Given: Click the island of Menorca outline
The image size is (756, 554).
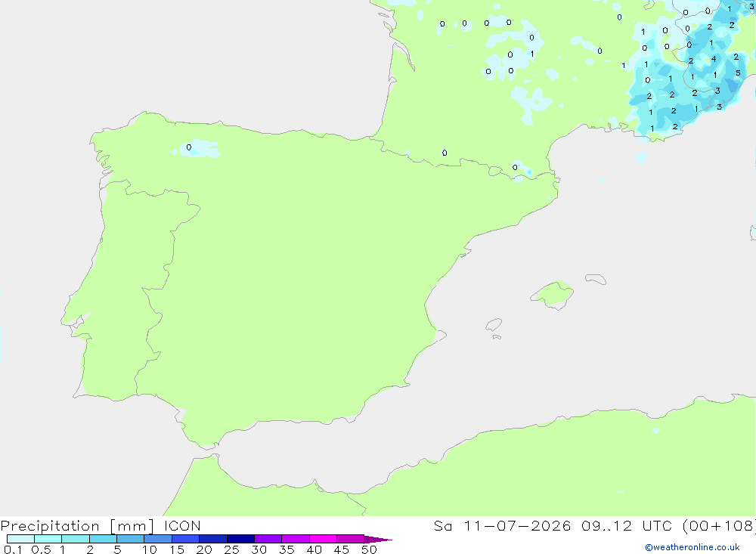Looking at the screenshot, I should [596, 279].
